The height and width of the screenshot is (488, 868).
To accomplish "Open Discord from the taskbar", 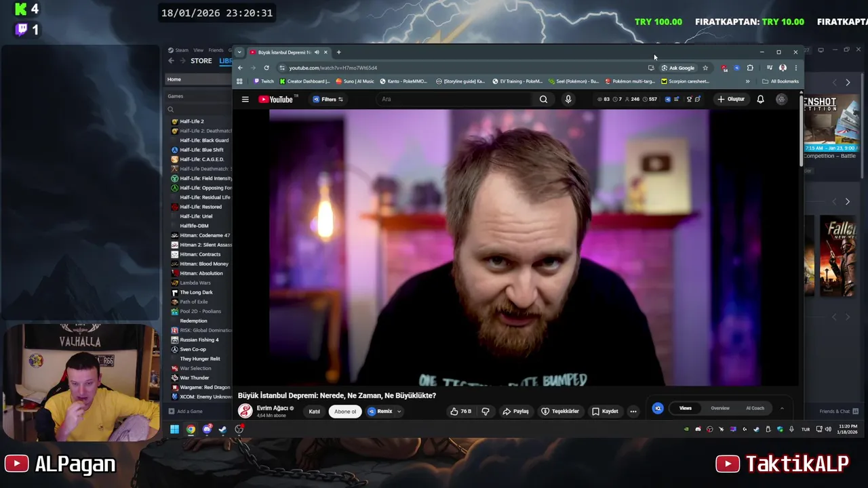I will coord(207,429).
